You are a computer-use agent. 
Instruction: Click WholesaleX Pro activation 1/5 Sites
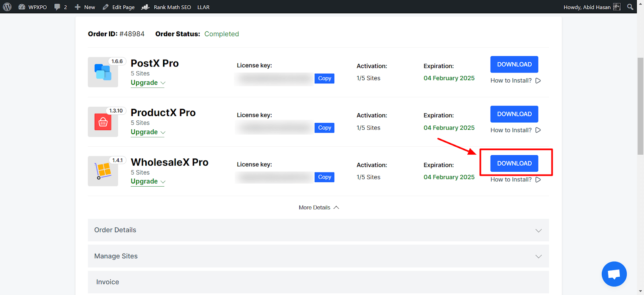[x=368, y=177]
